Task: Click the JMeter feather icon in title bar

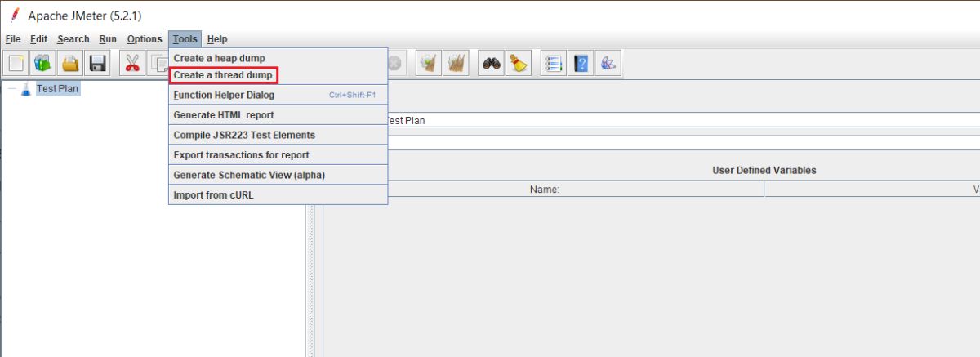Action: tap(13, 15)
